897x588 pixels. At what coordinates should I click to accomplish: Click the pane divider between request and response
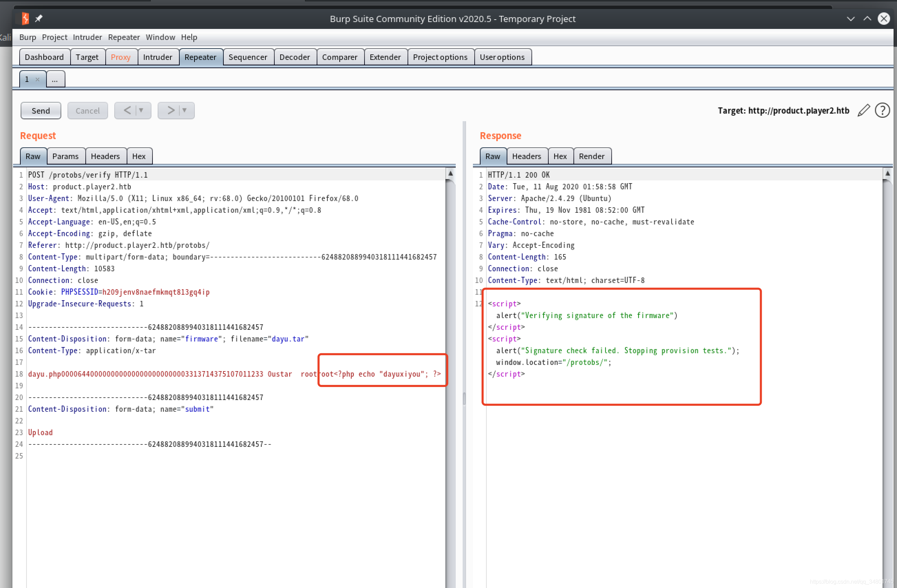coord(464,398)
